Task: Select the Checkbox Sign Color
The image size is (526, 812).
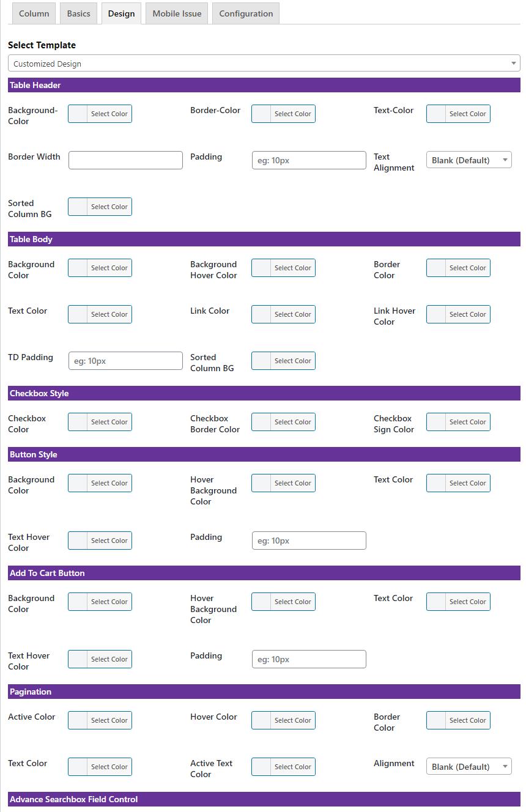Action: click(458, 422)
